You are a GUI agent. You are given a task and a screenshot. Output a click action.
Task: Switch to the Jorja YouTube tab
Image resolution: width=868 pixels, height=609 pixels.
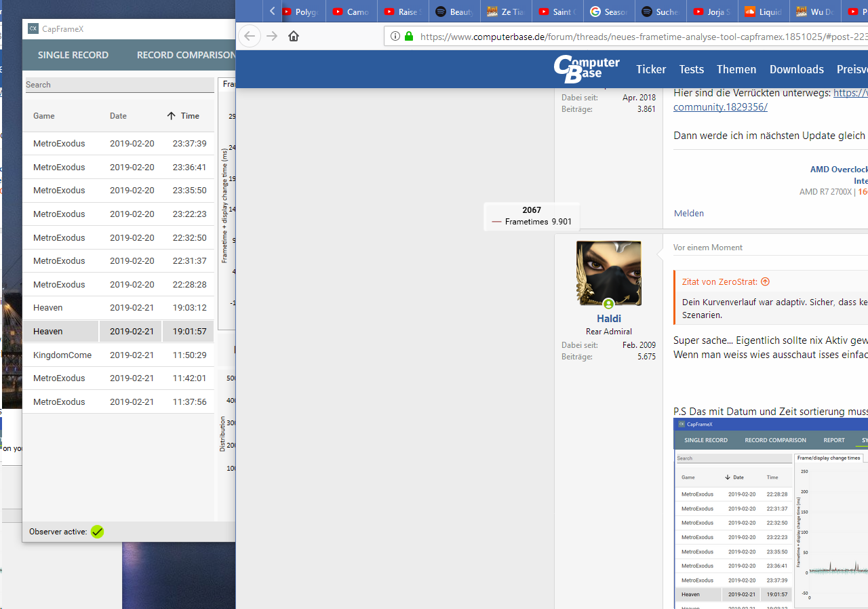pos(712,12)
